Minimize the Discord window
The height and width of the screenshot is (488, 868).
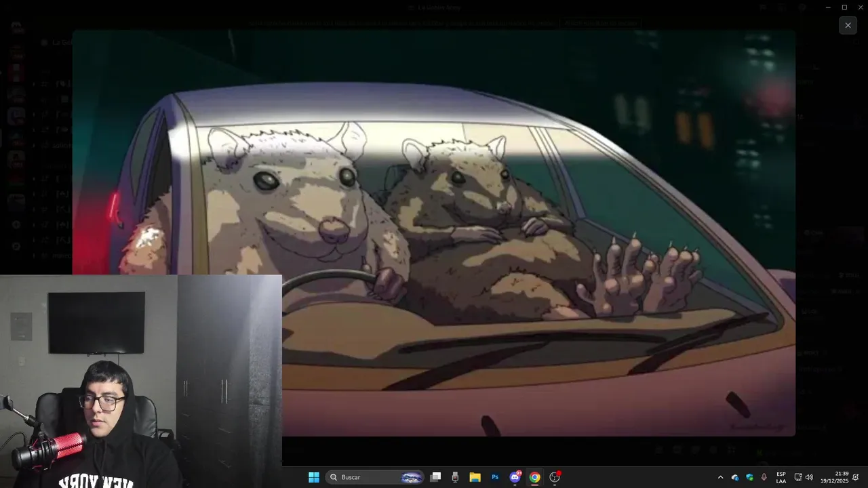tap(828, 7)
